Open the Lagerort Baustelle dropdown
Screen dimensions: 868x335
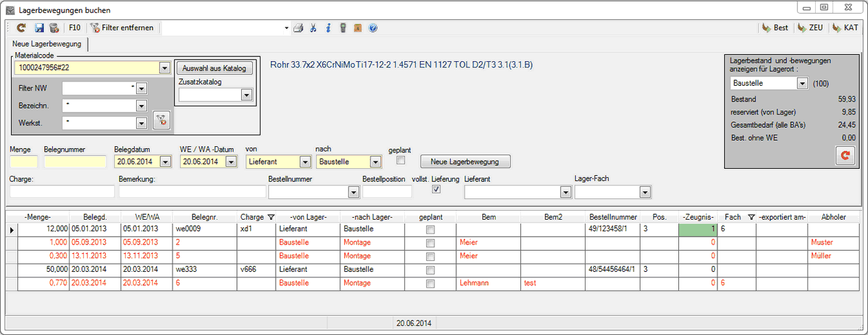pos(801,83)
